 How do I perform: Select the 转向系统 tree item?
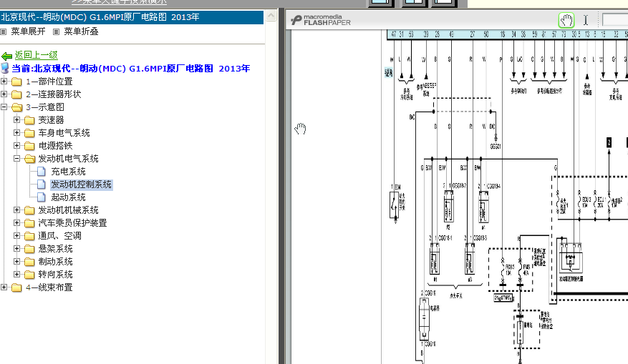[56, 275]
